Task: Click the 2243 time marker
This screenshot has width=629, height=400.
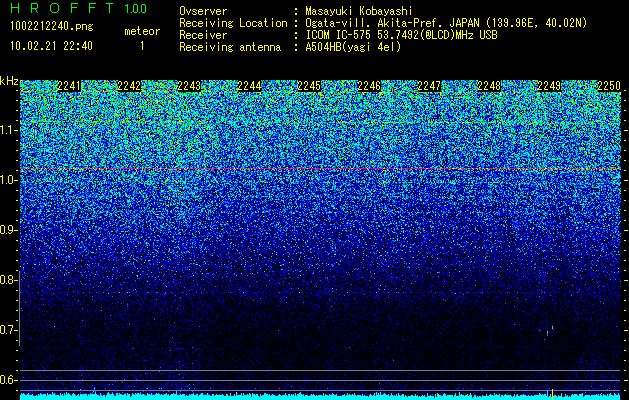Action: (x=189, y=86)
